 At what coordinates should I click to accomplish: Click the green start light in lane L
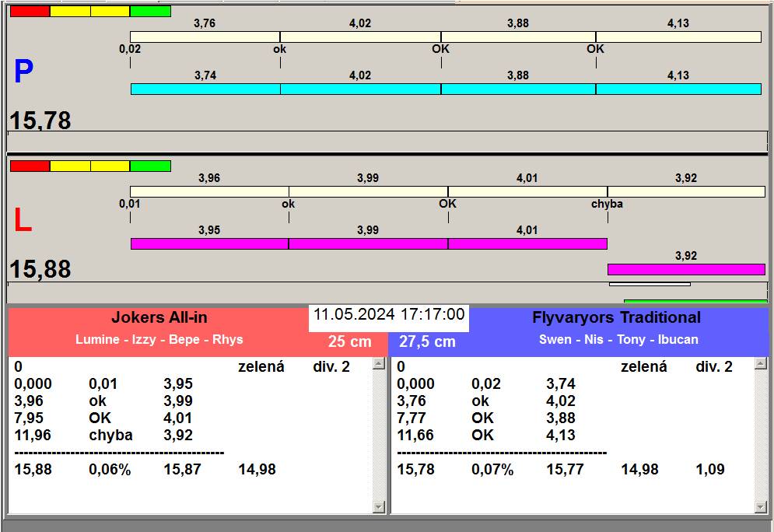click(151, 166)
